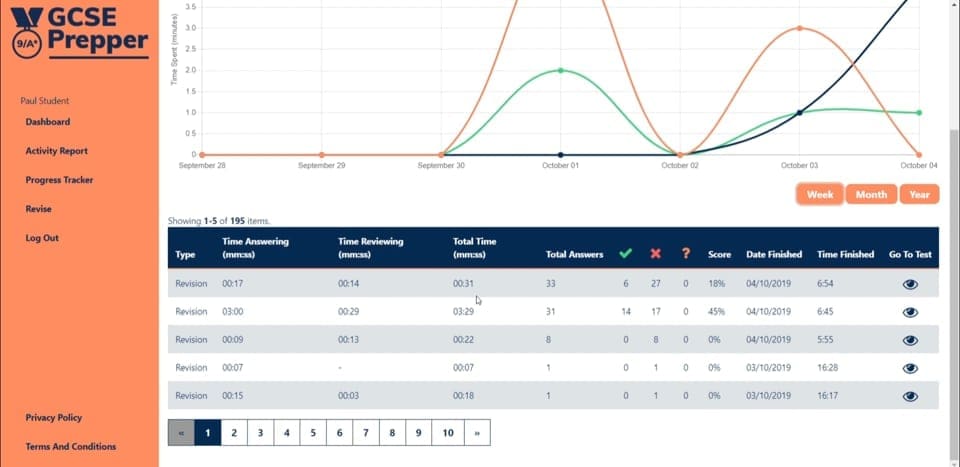View test finished at 16:17
The height and width of the screenshot is (467, 960).
(910, 396)
